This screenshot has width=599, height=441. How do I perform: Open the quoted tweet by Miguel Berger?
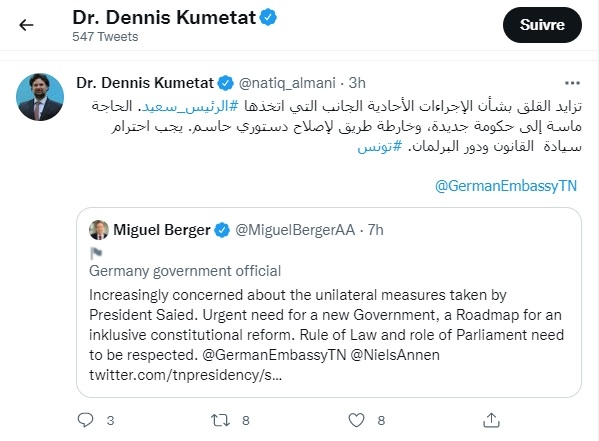coord(329,302)
